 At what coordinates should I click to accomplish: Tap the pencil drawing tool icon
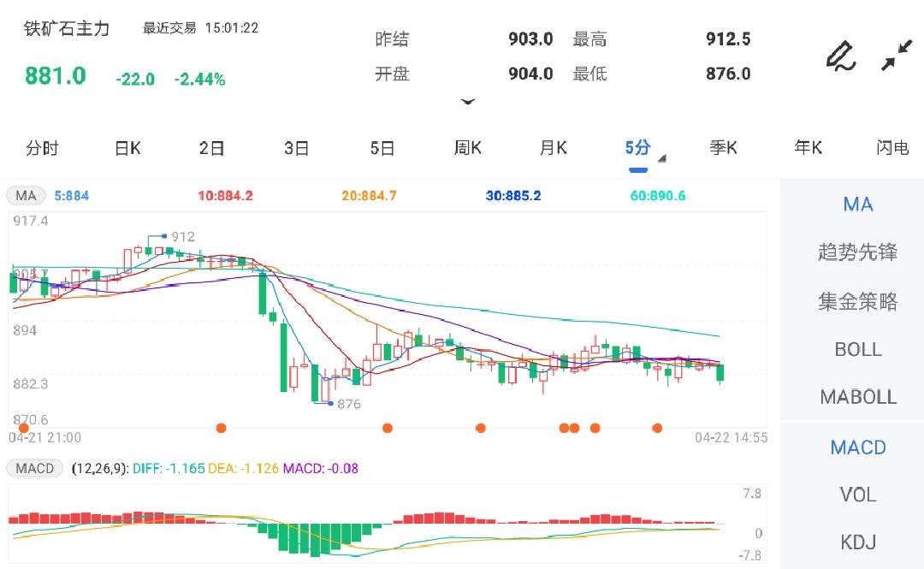tap(841, 56)
